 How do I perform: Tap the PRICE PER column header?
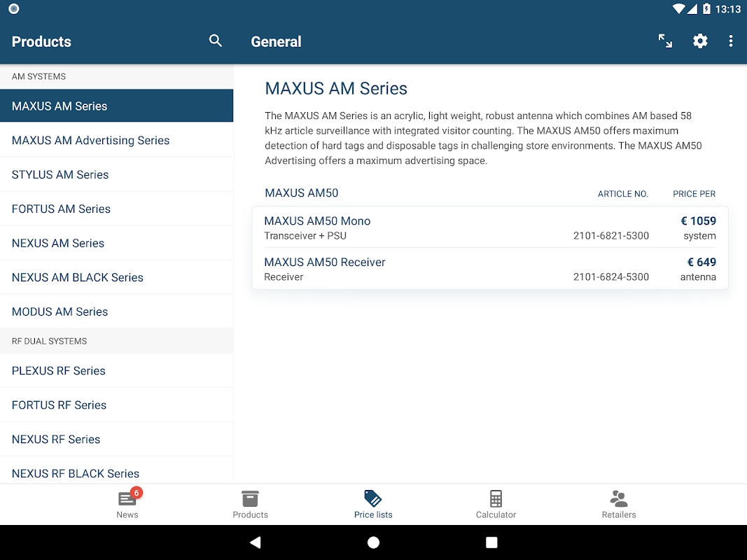pyautogui.click(x=694, y=194)
